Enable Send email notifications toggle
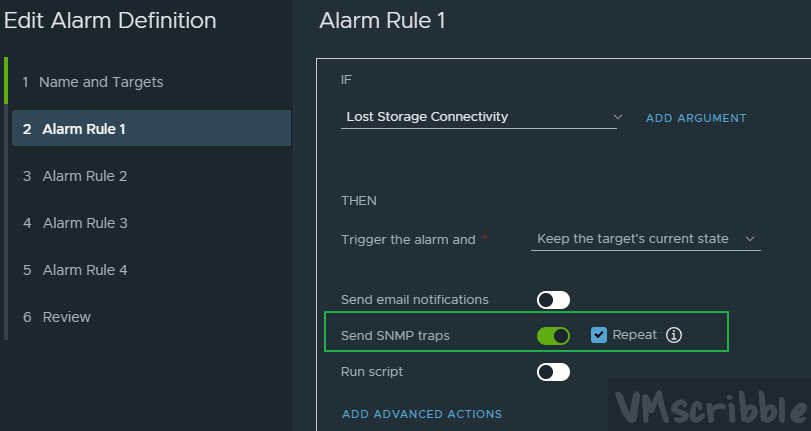The height and width of the screenshot is (431, 811). click(x=553, y=299)
